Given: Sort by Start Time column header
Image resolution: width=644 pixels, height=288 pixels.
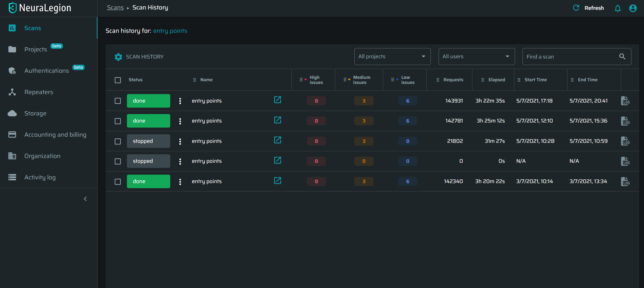Looking at the screenshot, I should coord(536,80).
